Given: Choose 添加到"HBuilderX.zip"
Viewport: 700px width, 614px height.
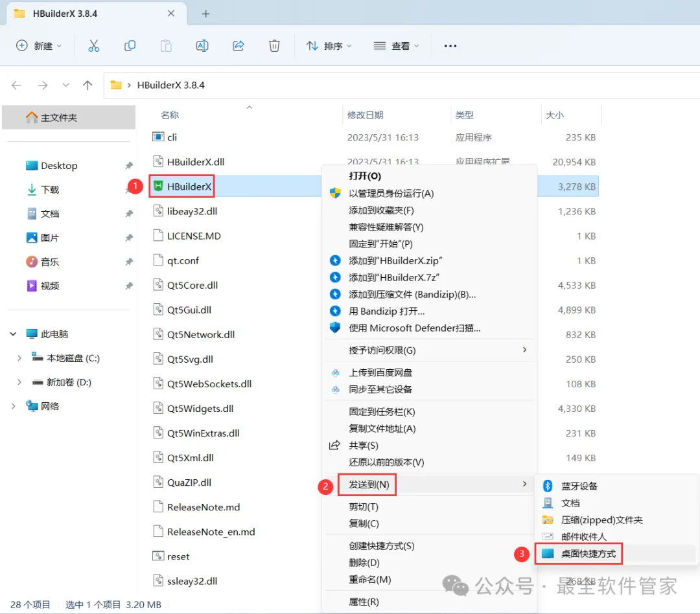Looking at the screenshot, I should click(430, 260).
